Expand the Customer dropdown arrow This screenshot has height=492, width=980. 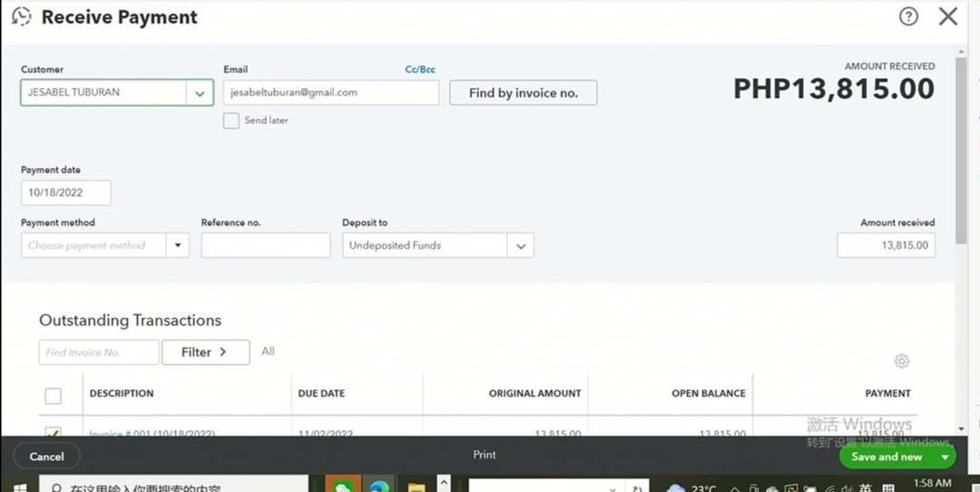[x=200, y=93]
